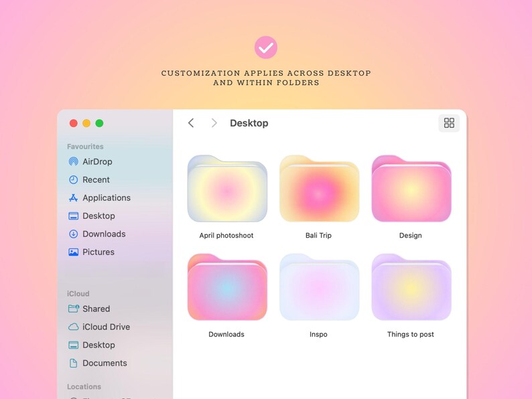This screenshot has width=532, height=399.
Task: Click the AirDrop icon in the sidebar
Action: point(73,161)
